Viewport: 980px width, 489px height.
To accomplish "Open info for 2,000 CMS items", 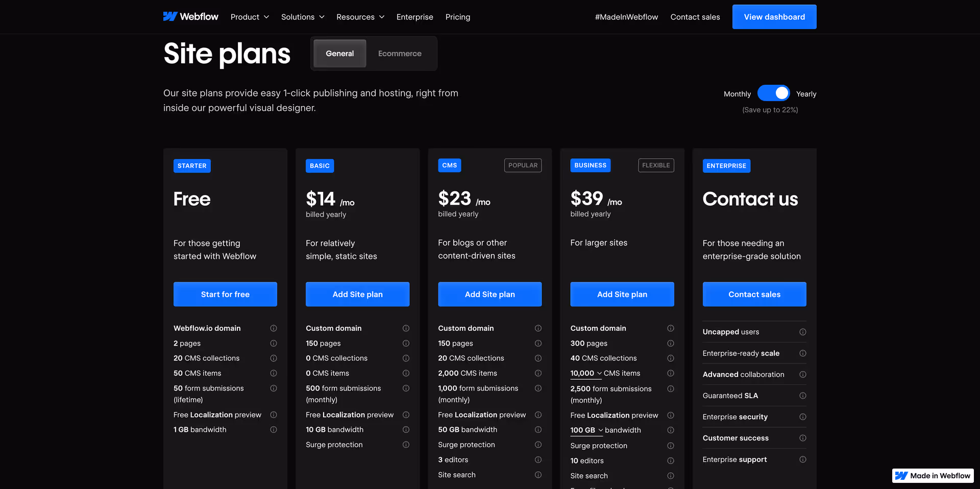I will (x=538, y=373).
